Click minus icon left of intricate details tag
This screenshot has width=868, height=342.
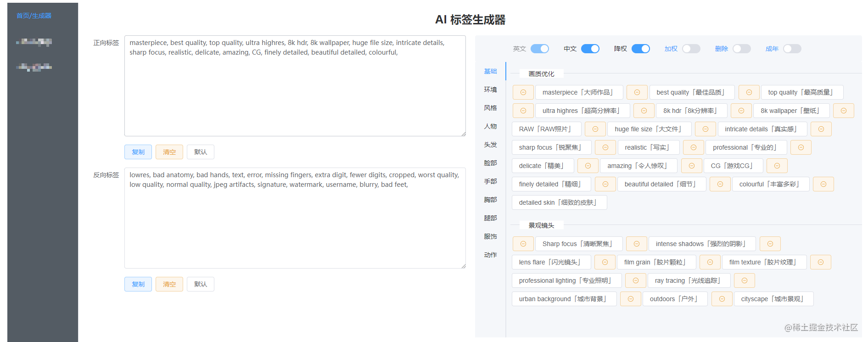(706, 129)
